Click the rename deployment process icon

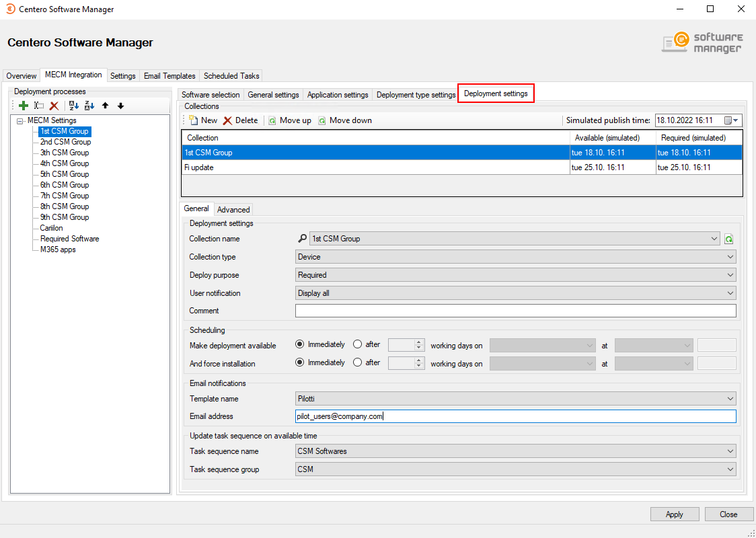[x=39, y=106]
